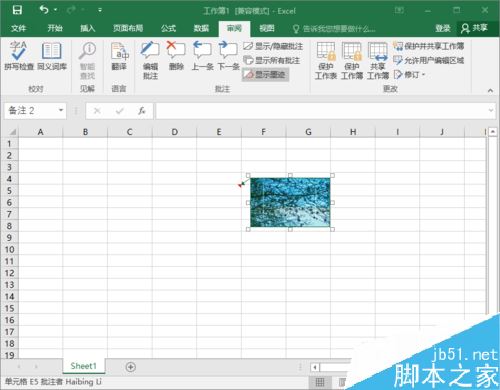The height and width of the screenshot is (390, 500).
Task: Open Customize Quick Access Toolbar dropdown
Action: [x=100, y=10]
